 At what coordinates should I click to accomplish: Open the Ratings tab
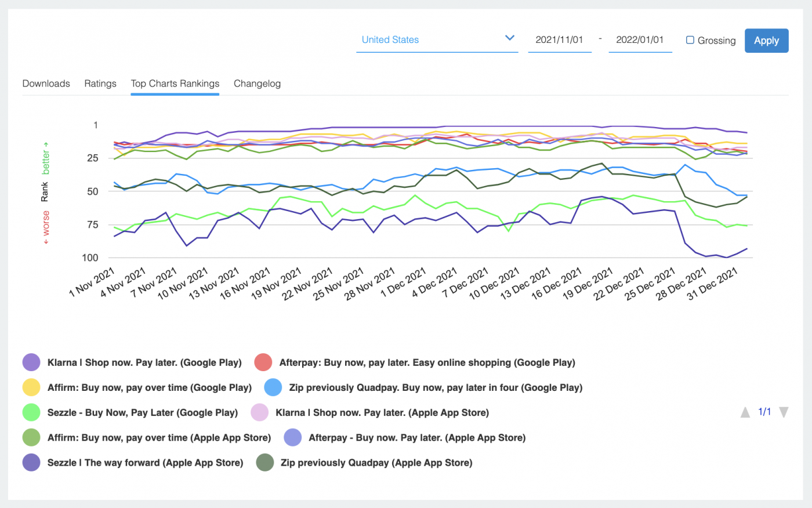click(x=100, y=84)
